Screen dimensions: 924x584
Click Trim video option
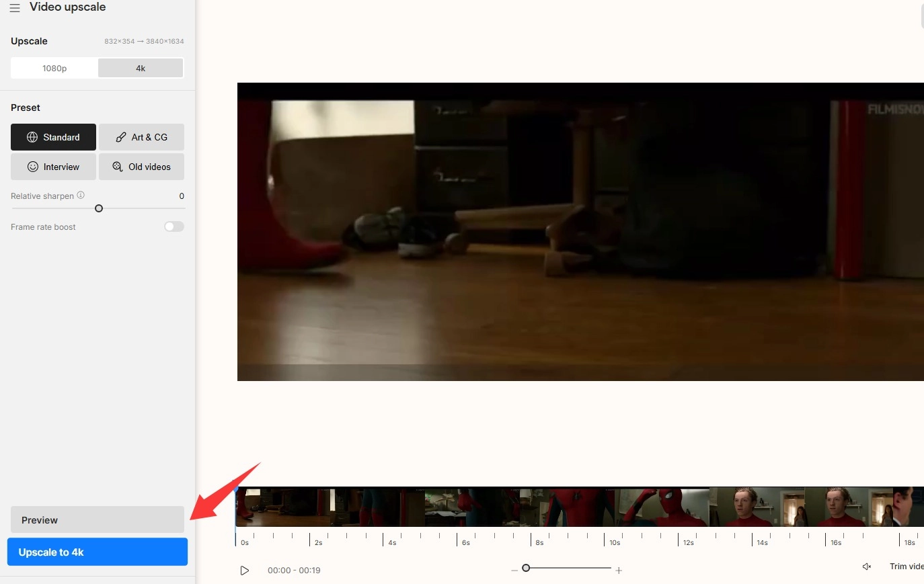906,567
